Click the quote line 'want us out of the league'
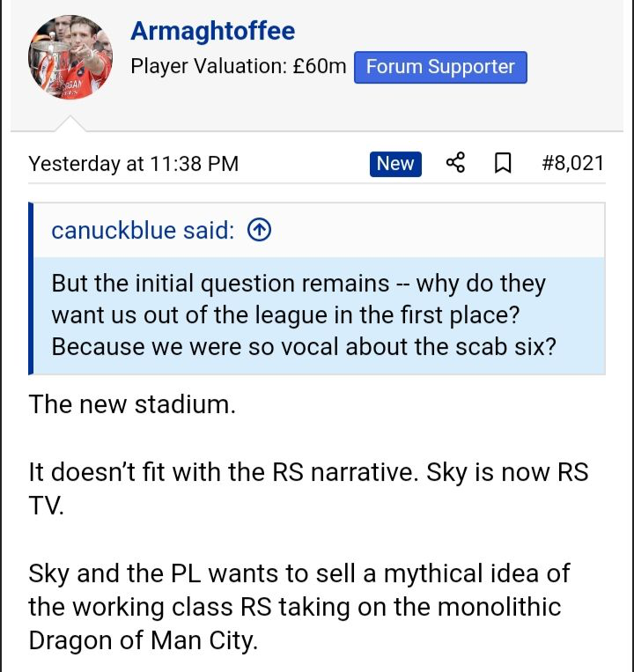634x672 pixels. pyautogui.click(x=285, y=315)
